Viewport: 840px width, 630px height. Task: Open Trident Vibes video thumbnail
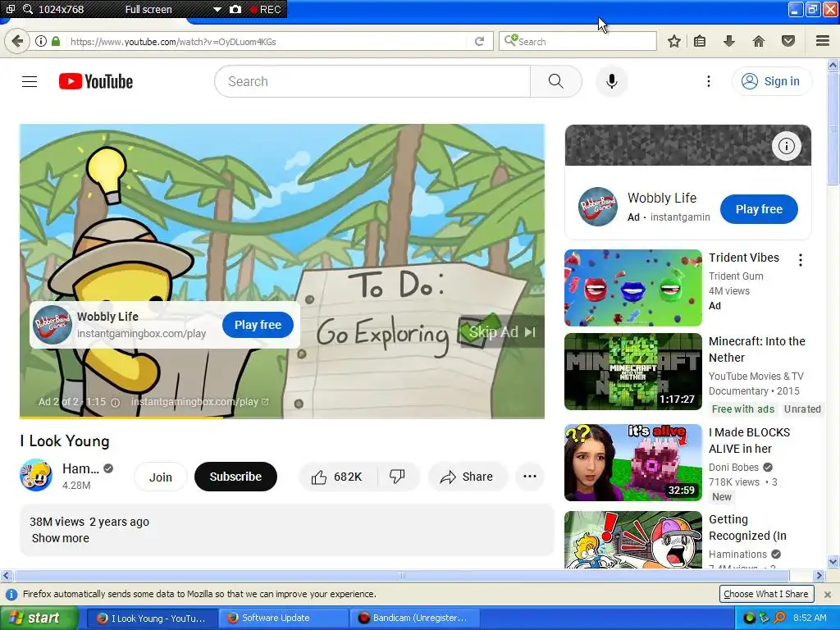633,288
